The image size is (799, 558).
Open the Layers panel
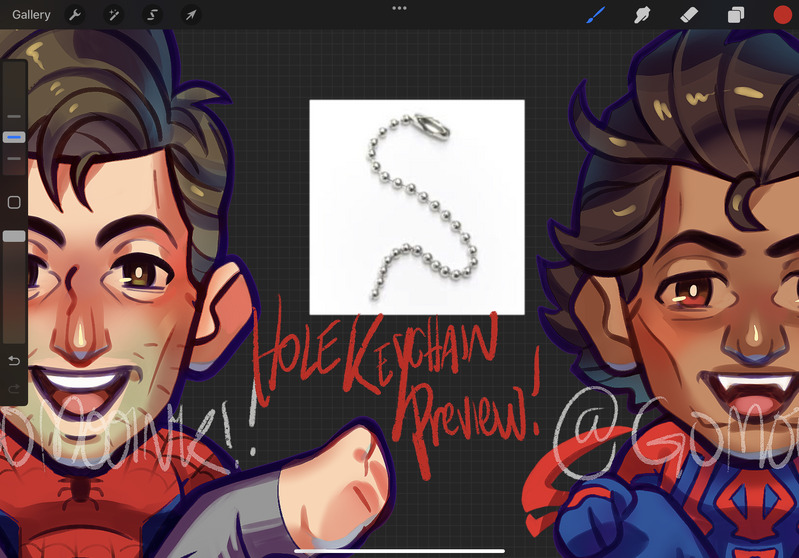(735, 15)
